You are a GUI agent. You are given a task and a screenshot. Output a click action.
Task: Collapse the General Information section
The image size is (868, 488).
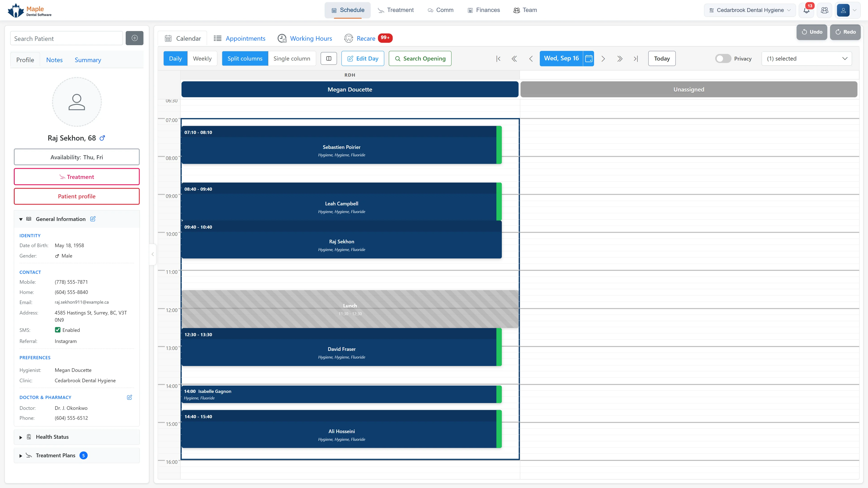point(21,219)
